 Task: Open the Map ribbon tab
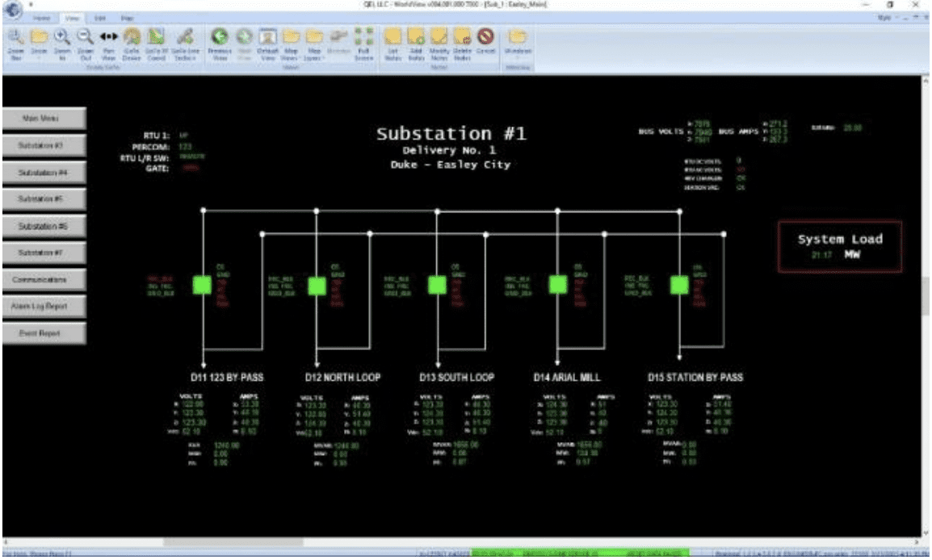[x=127, y=19]
